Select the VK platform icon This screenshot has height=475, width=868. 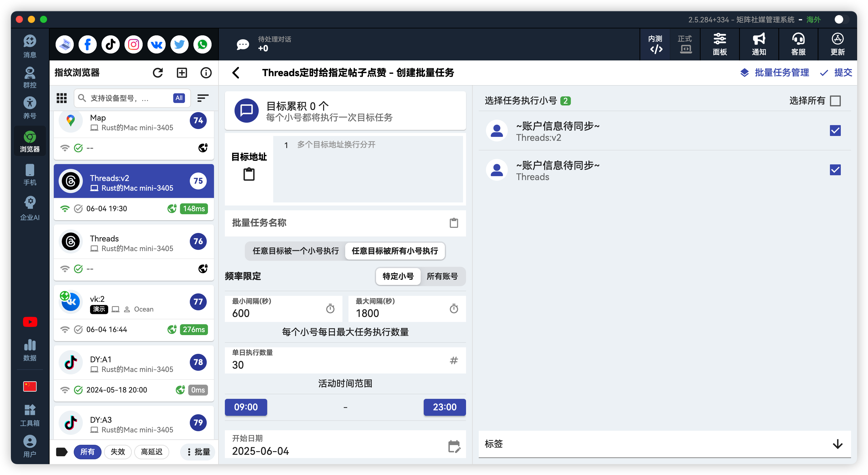156,44
